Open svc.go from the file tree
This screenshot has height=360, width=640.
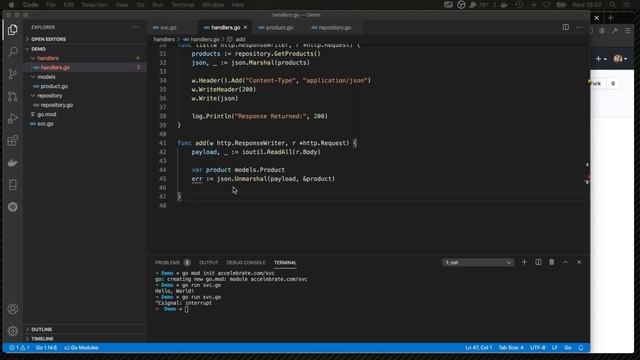click(45, 124)
